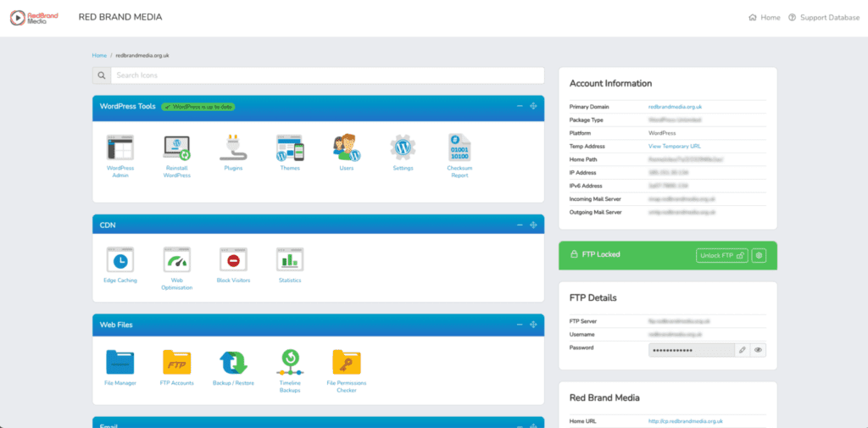This screenshot has height=428, width=868.
Task: Click the Red Brand Media logo
Action: (34, 18)
